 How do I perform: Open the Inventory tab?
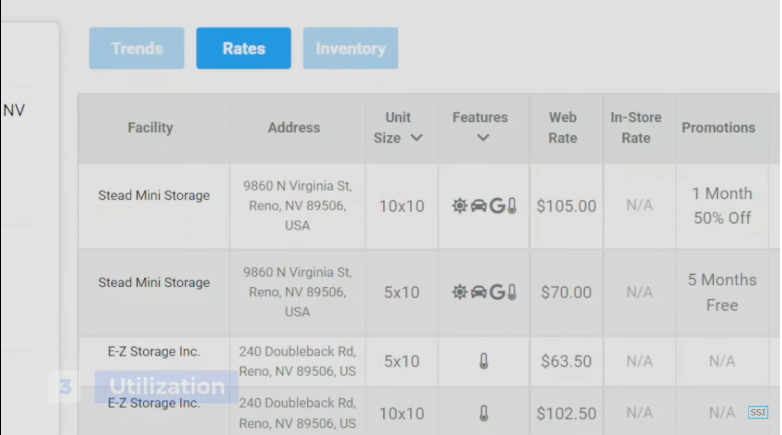350,48
